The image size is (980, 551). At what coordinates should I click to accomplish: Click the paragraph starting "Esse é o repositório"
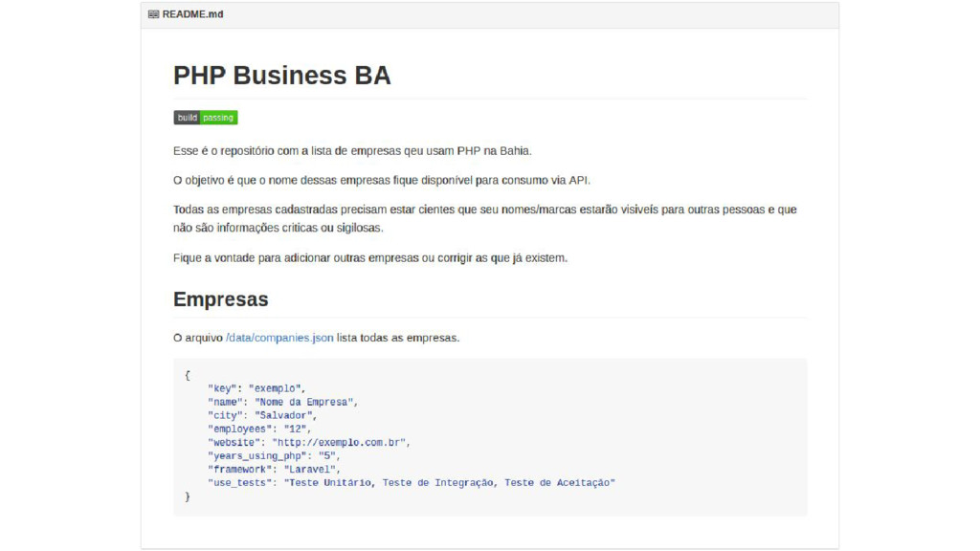pyautogui.click(x=352, y=151)
